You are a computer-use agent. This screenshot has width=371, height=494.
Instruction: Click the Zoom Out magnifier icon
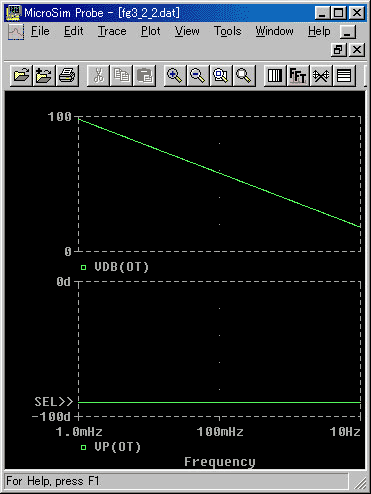pyautogui.click(x=198, y=75)
